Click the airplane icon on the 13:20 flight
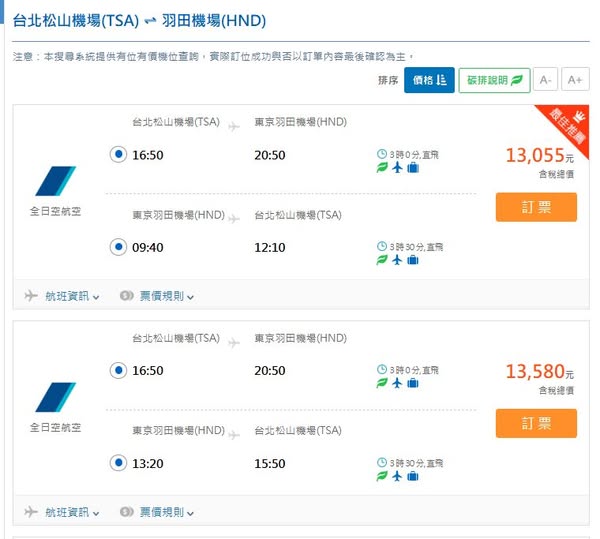 (x=397, y=477)
